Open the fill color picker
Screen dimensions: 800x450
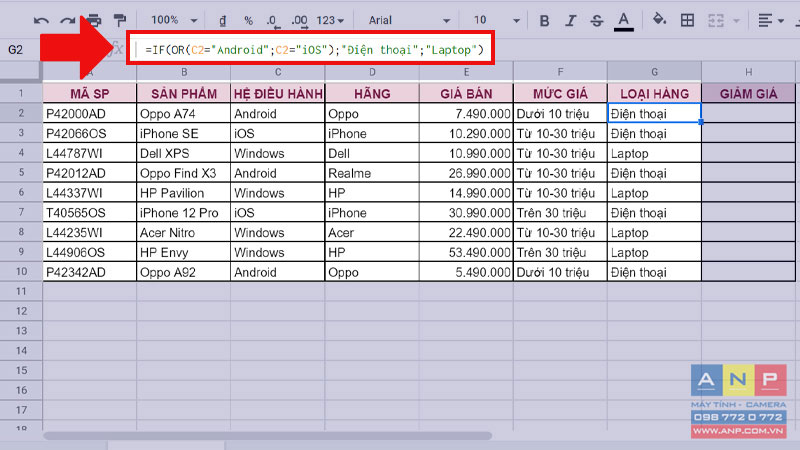(x=659, y=20)
